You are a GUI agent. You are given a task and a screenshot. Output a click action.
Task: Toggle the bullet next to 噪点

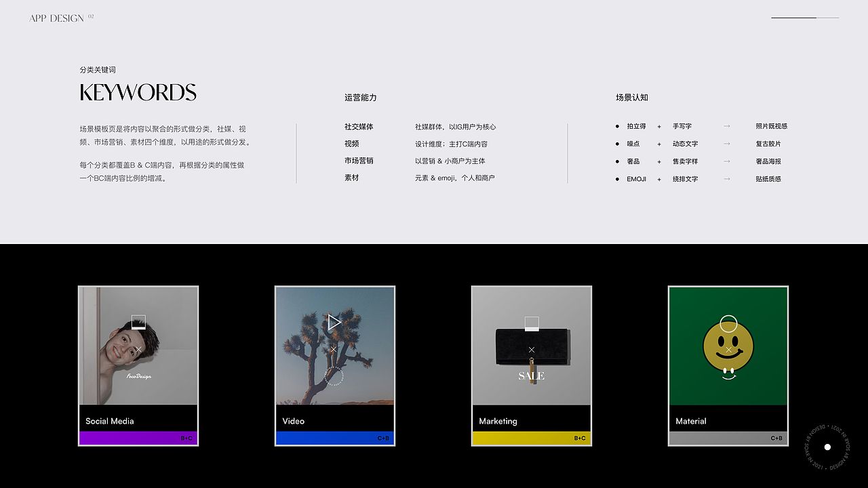[616, 144]
